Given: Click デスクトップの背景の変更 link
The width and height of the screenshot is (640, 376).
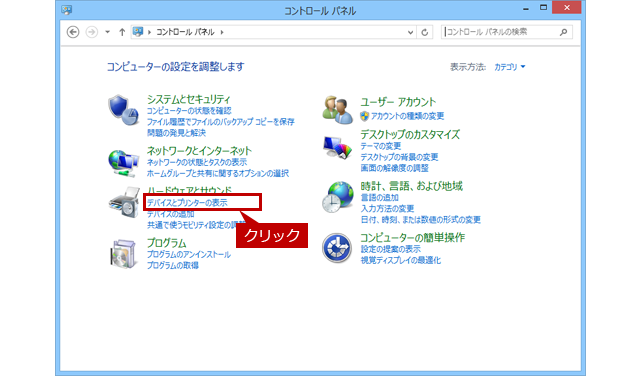Looking at the screenshot, I should [399, 157].
